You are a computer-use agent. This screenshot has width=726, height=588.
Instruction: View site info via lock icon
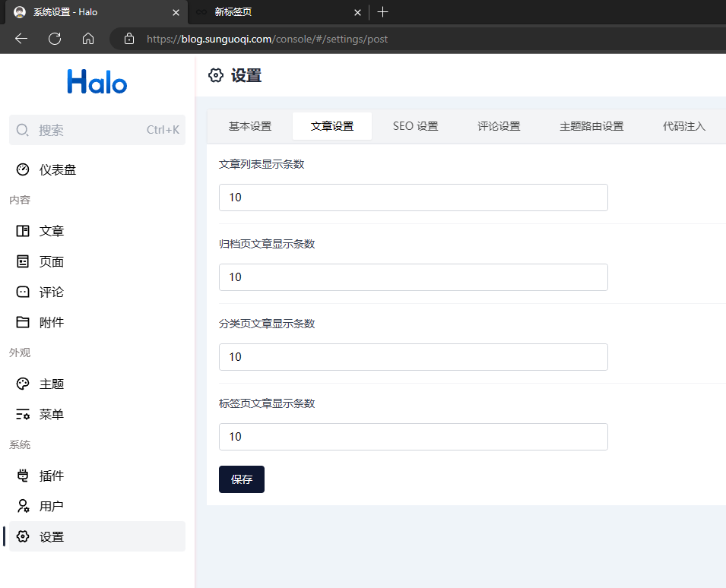point(129,39)
